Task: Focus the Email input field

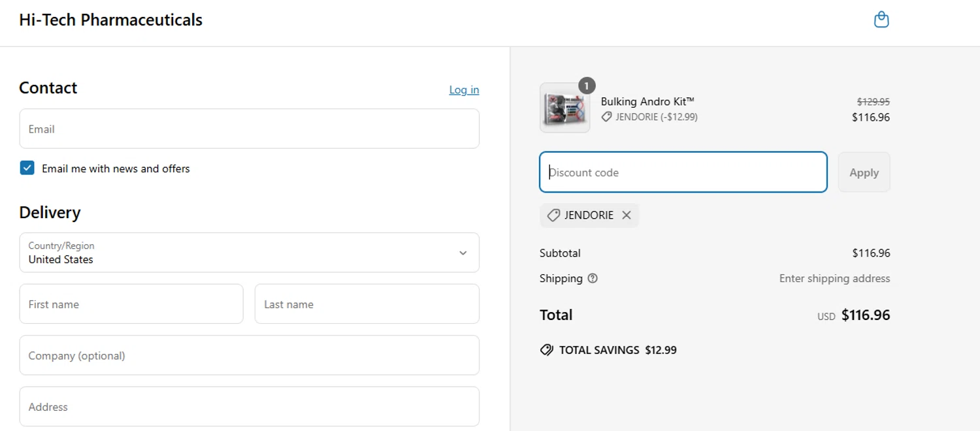Action: (x=249, y=129)
